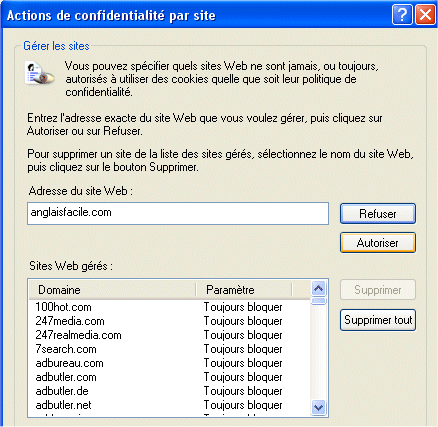Select the adbutler.de entry

pos(169,391)
